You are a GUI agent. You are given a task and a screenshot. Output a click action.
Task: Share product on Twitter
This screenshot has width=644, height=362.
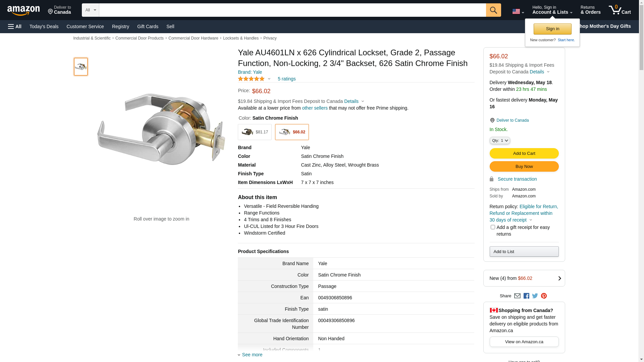point(535,296)
